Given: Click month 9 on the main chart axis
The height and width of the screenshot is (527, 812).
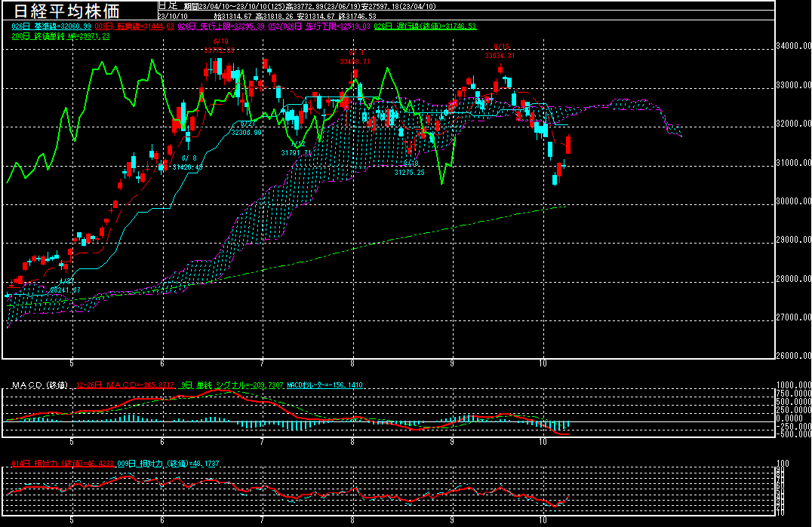Looking at the screenshot, I should pyautogui.click(x=452, y=363).
